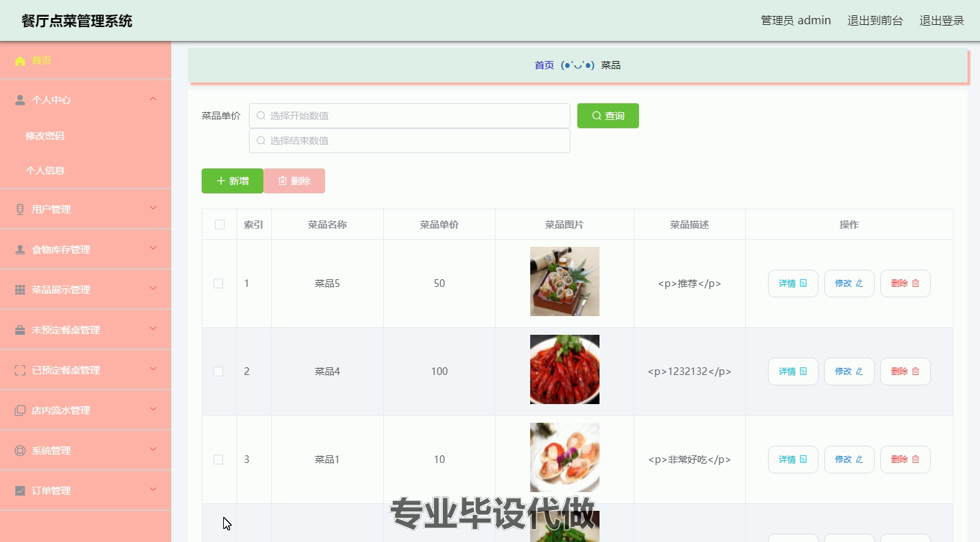980x542 pixels.
Task: Open 用户管理 menu label
Action: coord(51,209)
